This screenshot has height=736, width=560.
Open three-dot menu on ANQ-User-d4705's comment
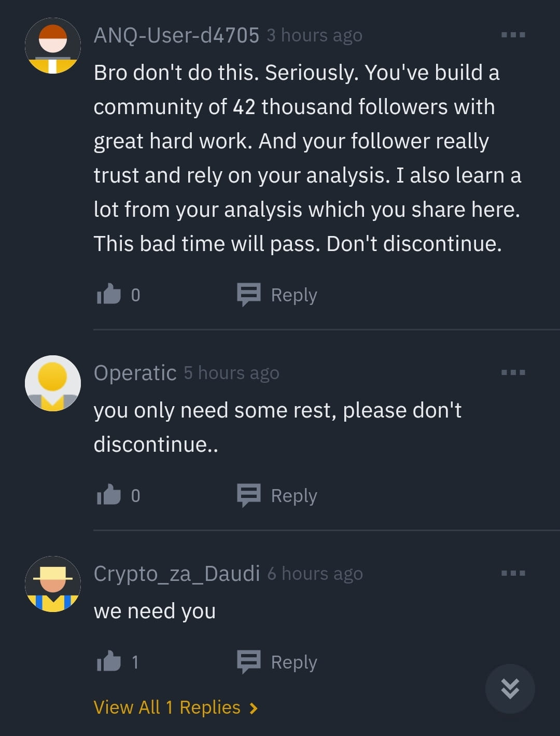tap(513, 35)
